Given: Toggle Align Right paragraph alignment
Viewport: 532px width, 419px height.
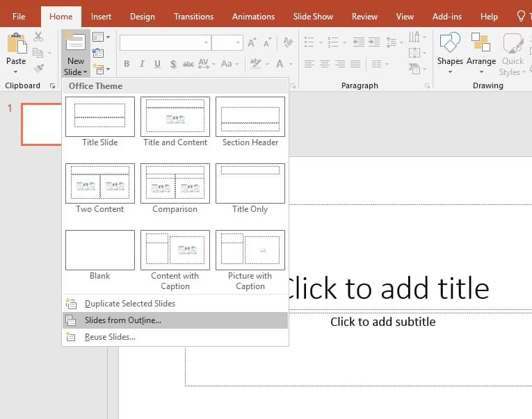Looking at the screenshot, I should tap(340, 64).
